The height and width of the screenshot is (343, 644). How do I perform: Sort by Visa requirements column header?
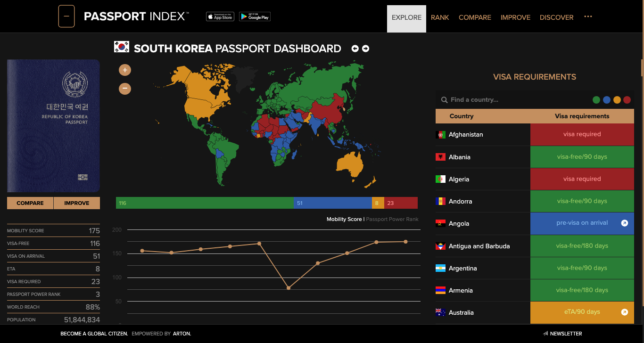[582, 116]
